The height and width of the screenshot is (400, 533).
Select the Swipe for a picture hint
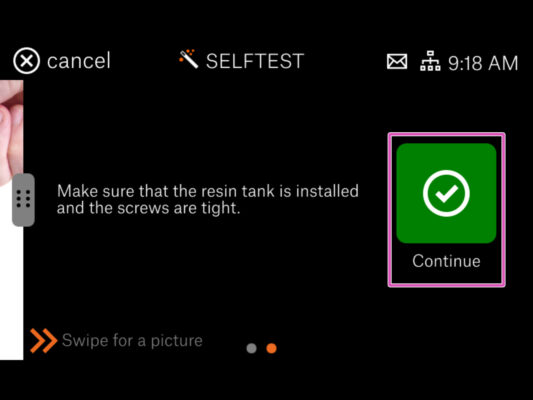[x=132, y=341]
